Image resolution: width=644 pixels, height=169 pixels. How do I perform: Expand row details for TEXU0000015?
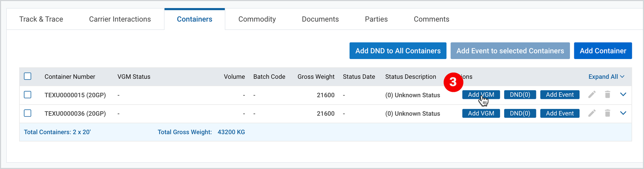pos(623,95)
